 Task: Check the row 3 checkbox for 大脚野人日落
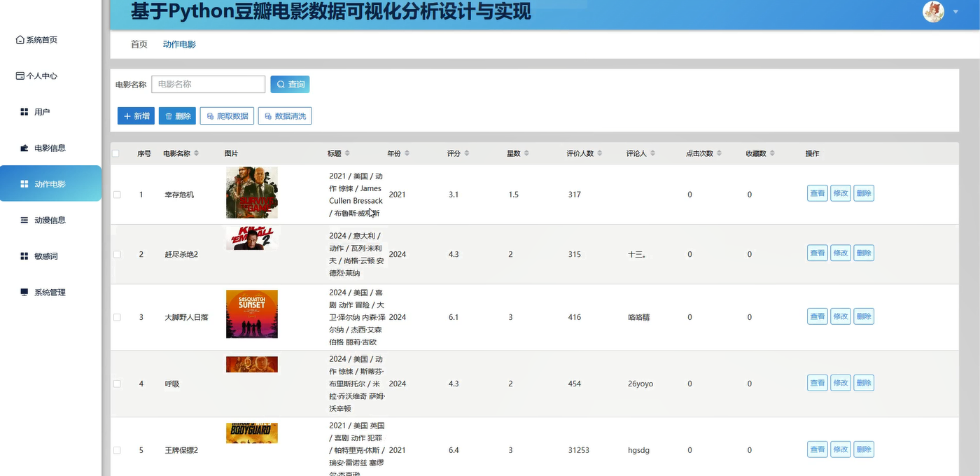[117, 317]
